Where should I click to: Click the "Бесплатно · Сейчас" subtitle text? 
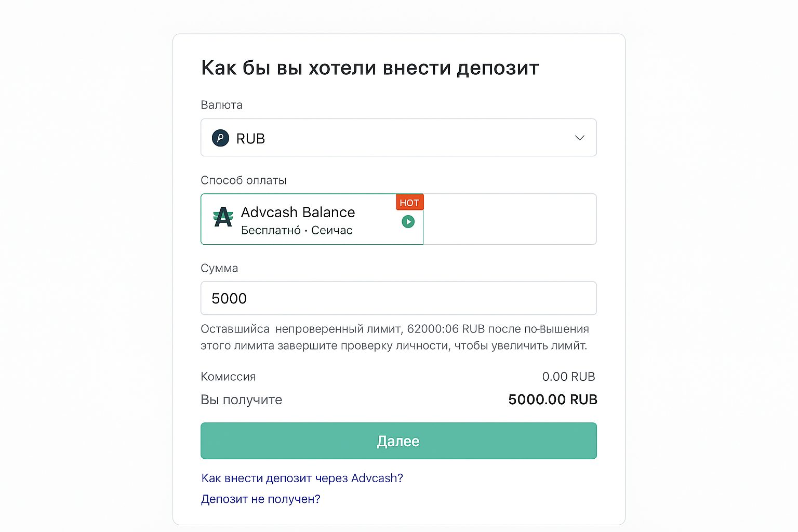coord(297,230)
